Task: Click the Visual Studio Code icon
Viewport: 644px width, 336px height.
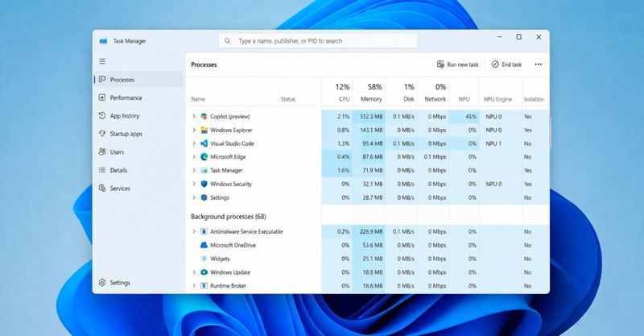Action: pyautogui.click(x=204, y=143)
